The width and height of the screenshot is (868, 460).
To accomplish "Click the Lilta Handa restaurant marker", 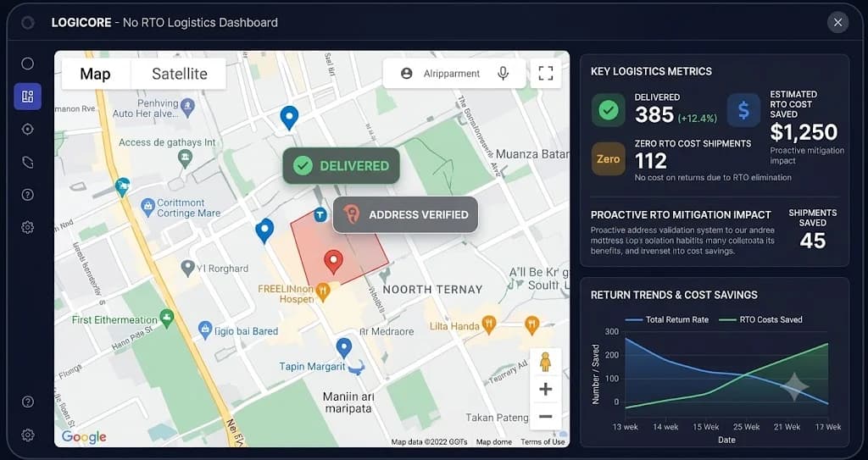I will tap(488, 325).
